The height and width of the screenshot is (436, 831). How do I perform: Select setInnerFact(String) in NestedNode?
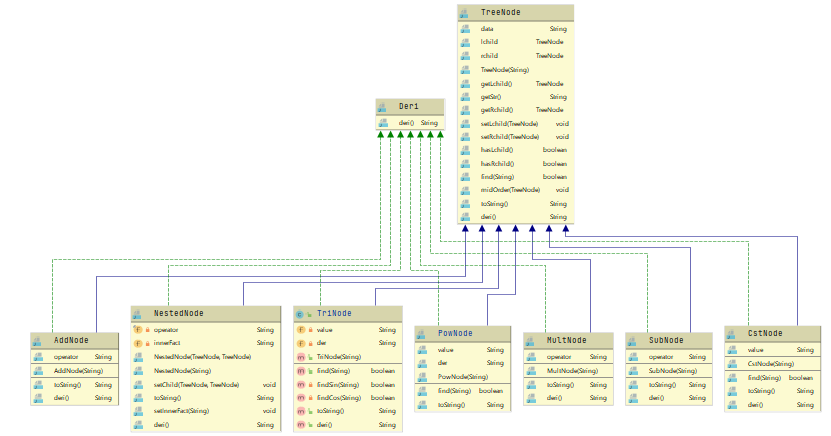pos(206,411)
